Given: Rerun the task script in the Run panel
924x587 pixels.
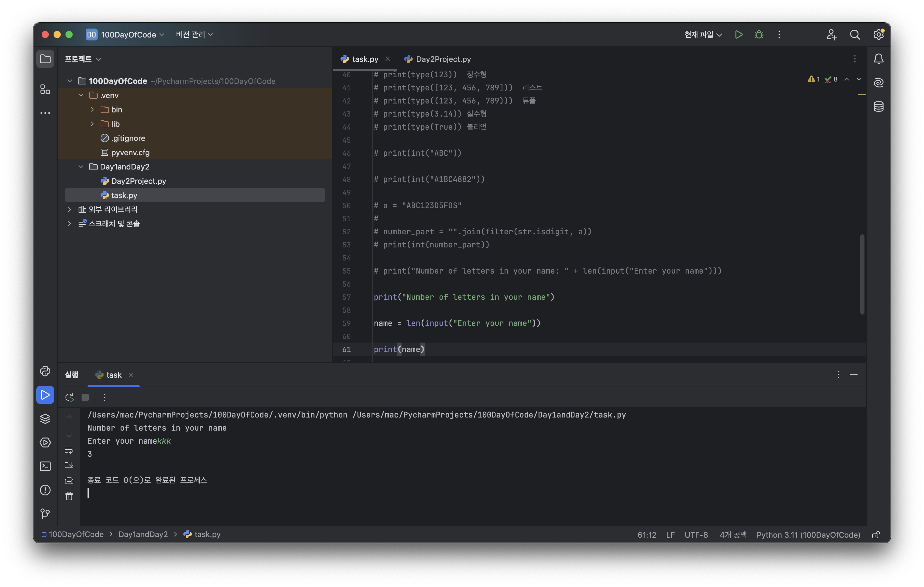Looking at the screenshot, I should pyautogui.click(x=69, y=397).
